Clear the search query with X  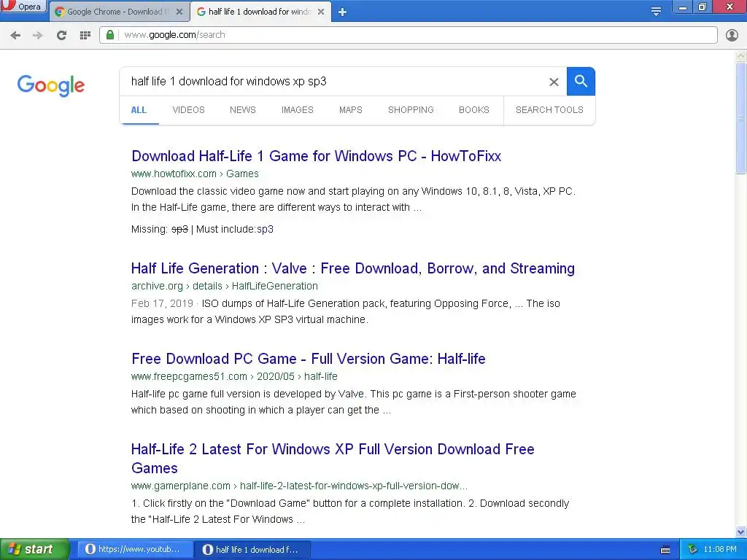pos(554,82)
